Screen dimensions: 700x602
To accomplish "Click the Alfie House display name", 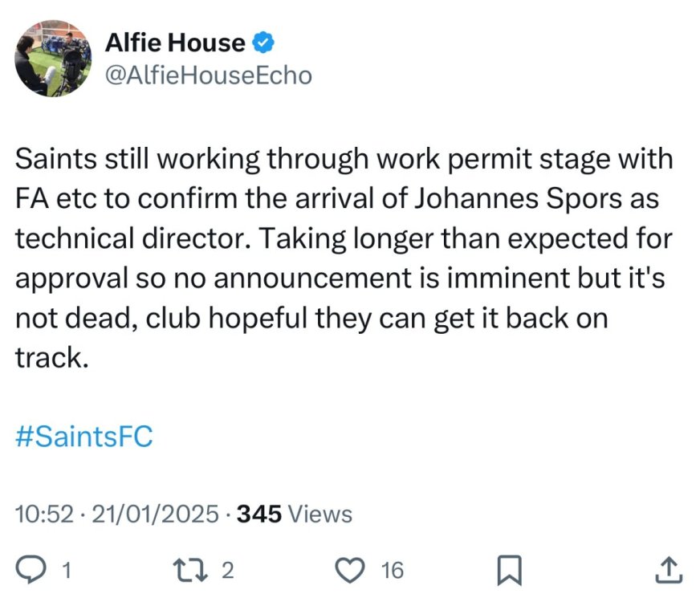I will point(175,41).
